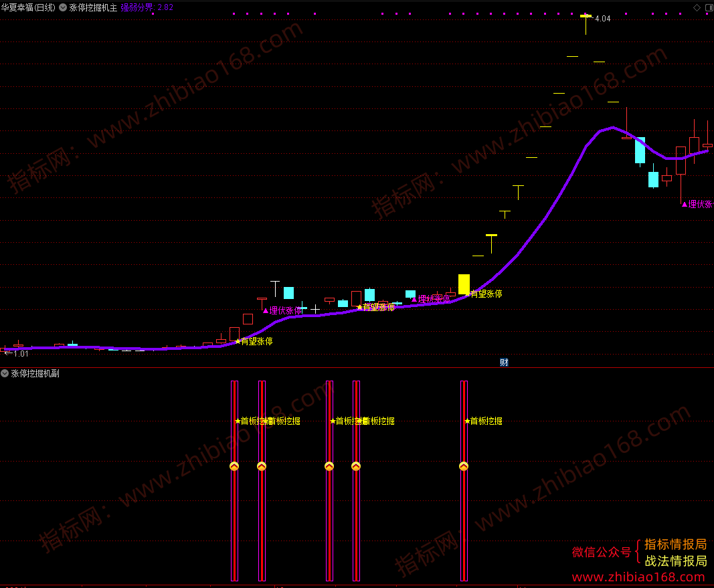
Task: Click the large yellow limit-up candle
Action: click(x=464, y=284)
